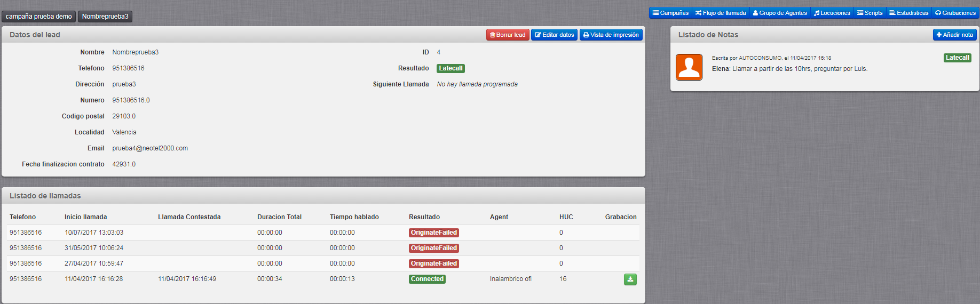Click the first OriginateFailed status badge
The image size is (980, 304).
(433, 233)
